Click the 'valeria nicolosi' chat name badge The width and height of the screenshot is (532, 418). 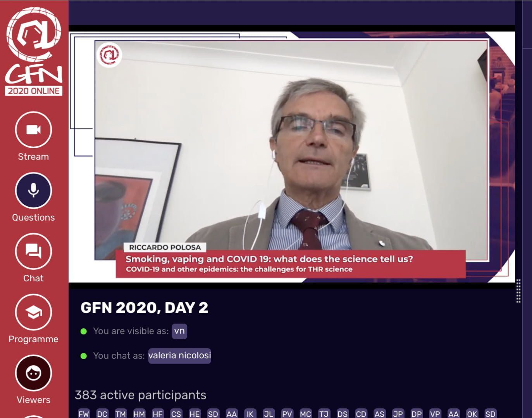[x=179, y=356]
